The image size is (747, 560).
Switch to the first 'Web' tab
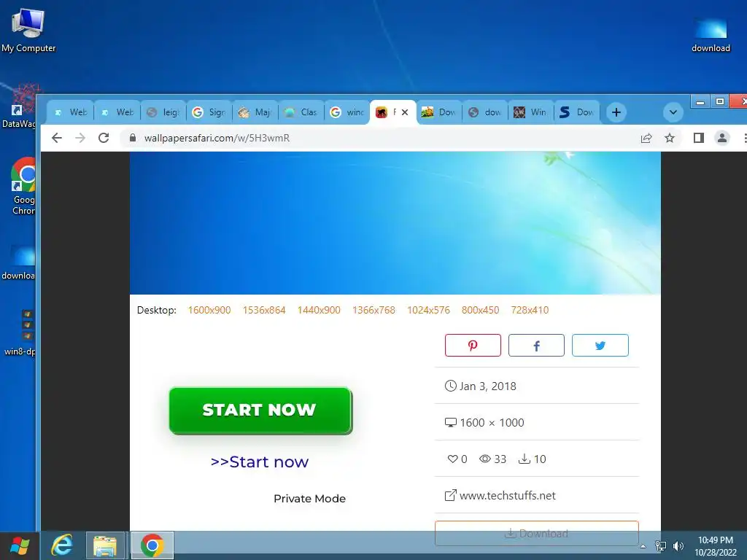pos(71,112)
